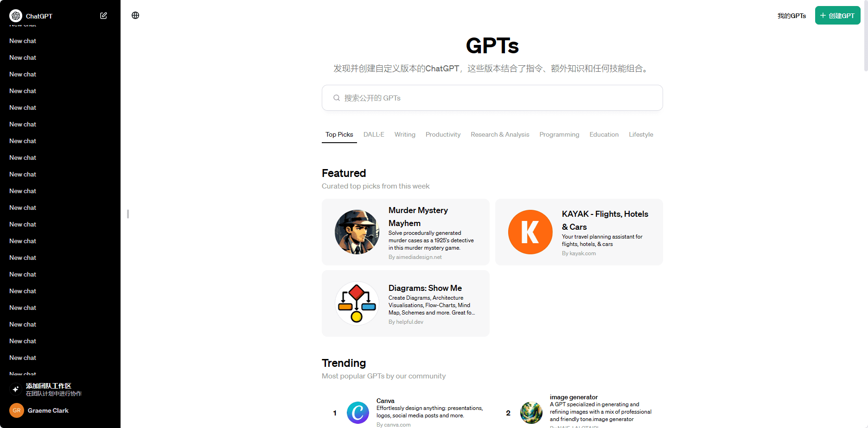Screen dimensions: 868x428
Task: Select the Top Picks tab
Action: point(339,135)
